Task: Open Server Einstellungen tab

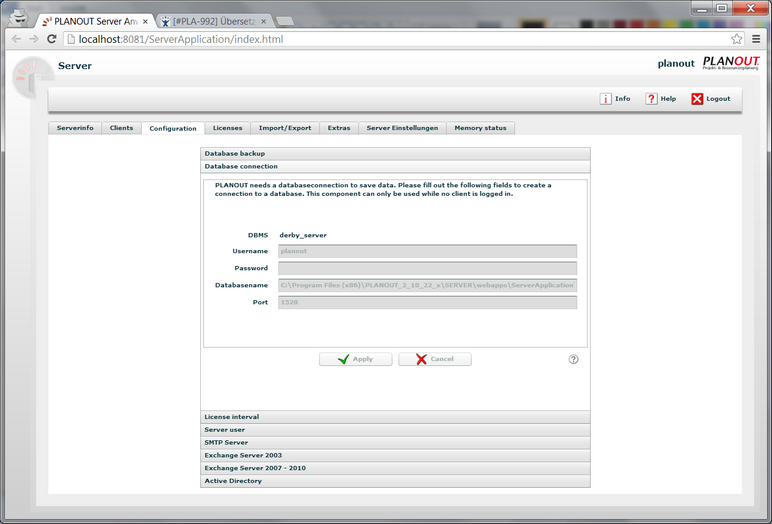Action: tap(402, 128)
